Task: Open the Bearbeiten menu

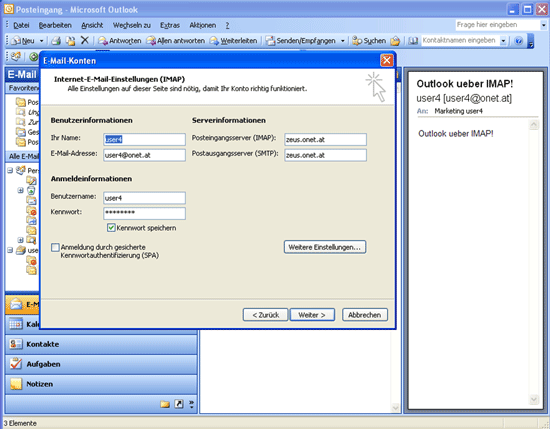Action: pyautogui.click(x=55, y=25)
